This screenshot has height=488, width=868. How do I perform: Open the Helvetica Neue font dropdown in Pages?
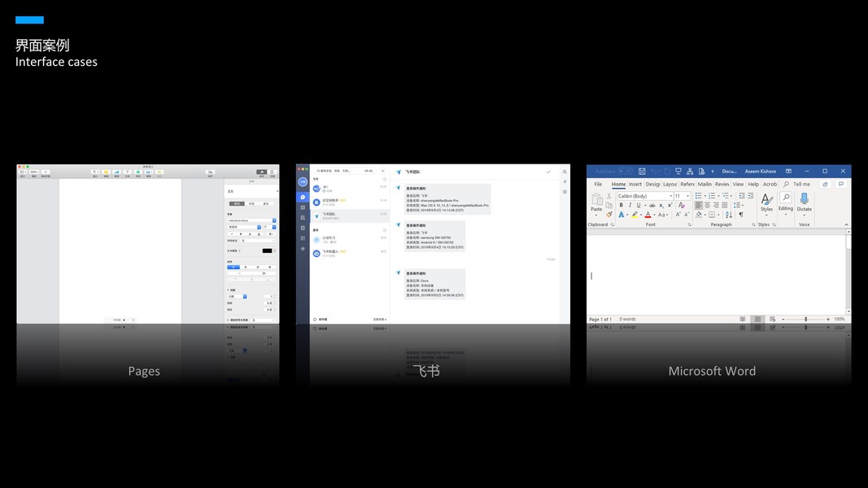(x=252, y=220)
